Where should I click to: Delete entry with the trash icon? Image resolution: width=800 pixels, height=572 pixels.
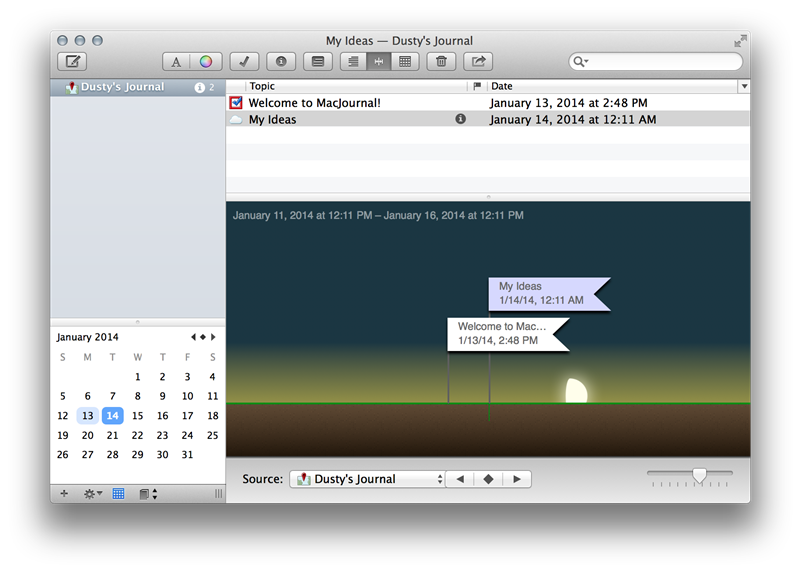pyautogui.click(x=441, y=62)
